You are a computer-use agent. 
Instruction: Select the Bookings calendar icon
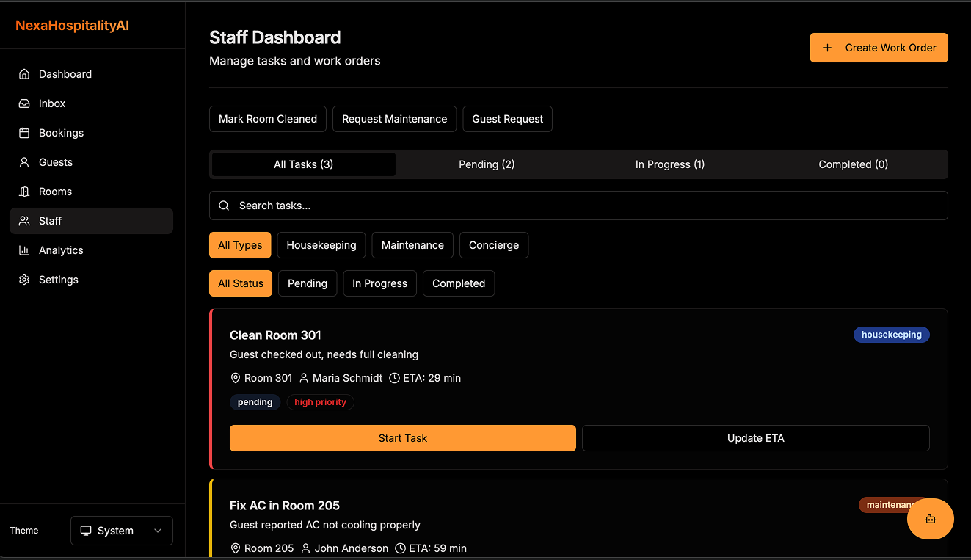pos(24,132)
